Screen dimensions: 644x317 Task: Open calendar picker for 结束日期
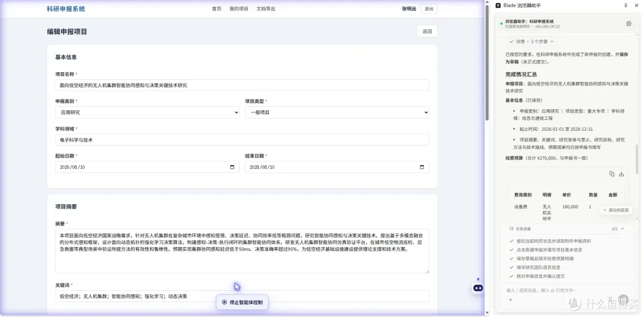click(x=422, y=167)
